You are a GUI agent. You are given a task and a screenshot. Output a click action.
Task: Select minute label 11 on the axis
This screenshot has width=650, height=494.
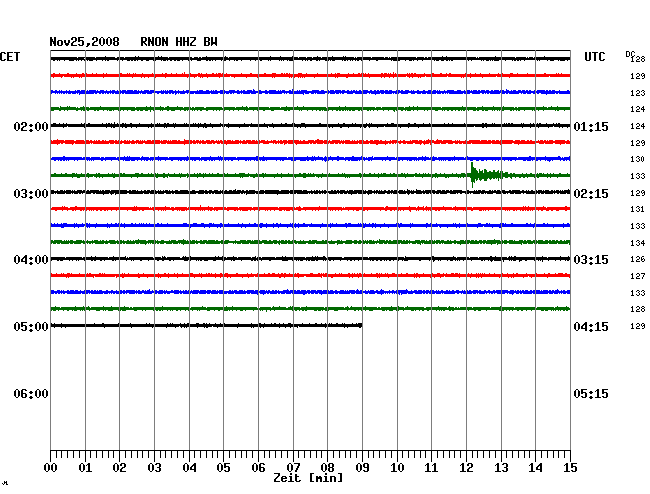coord(431,468)
